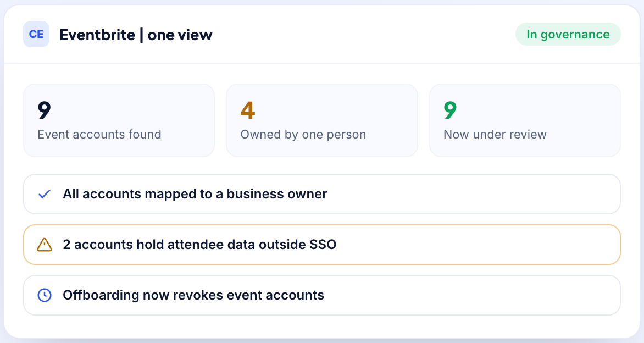The height and width of the screenshot is (343, 644).
Task: Click the blue clock icon
Action: coord(45,295)
